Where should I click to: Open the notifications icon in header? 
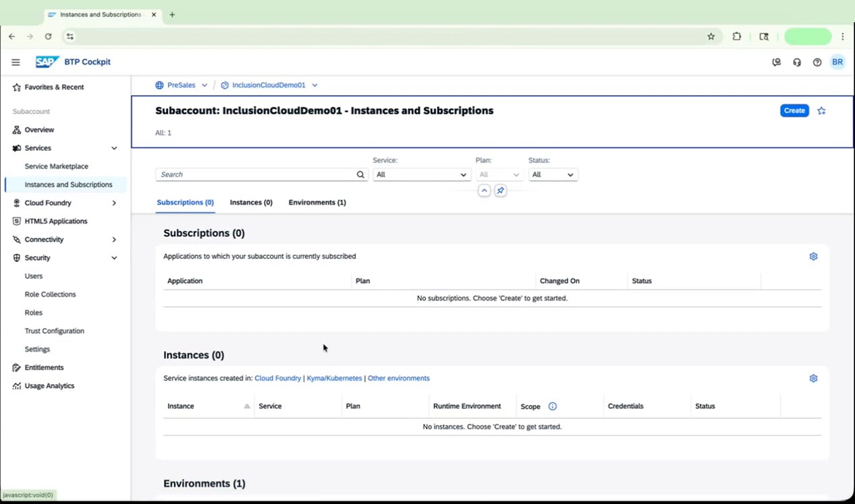coord(776,62)
